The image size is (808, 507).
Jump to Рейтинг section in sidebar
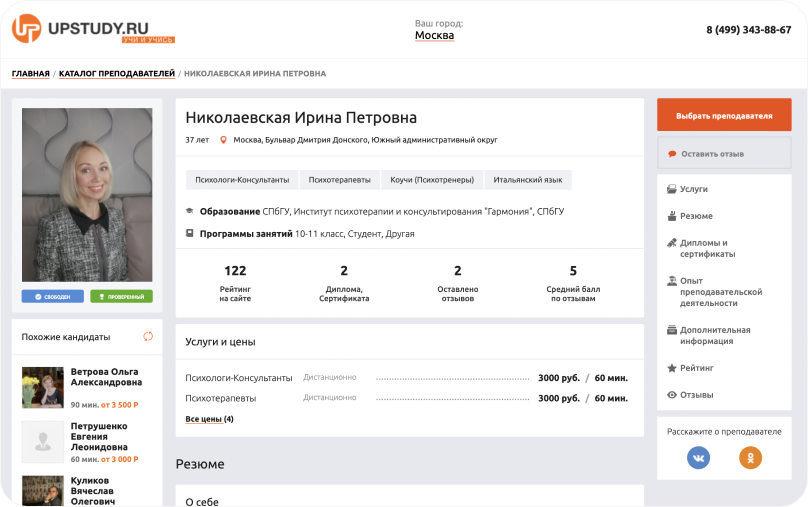pyautogui.click(x=697, y=368)
